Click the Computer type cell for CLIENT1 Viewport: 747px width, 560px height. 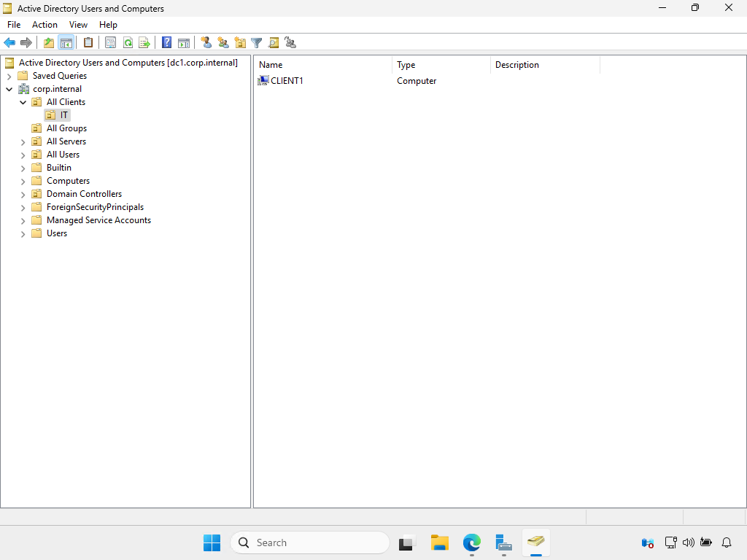417,81
